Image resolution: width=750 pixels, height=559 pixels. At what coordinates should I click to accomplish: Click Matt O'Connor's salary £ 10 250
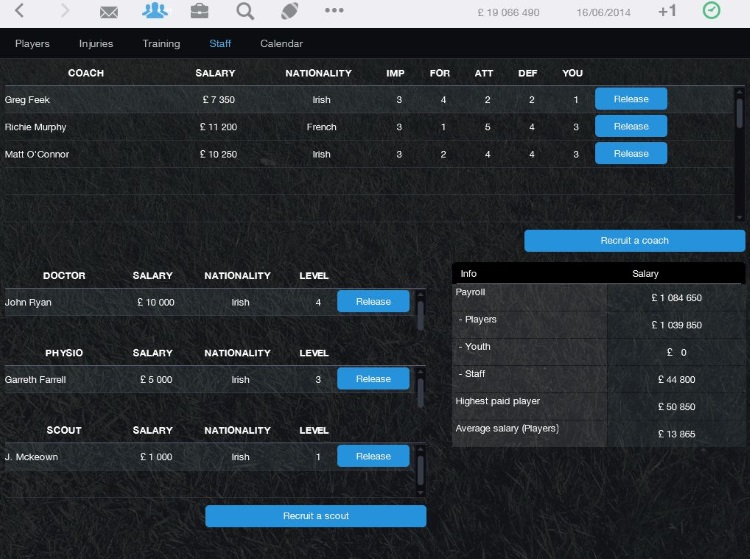[218, 154]
